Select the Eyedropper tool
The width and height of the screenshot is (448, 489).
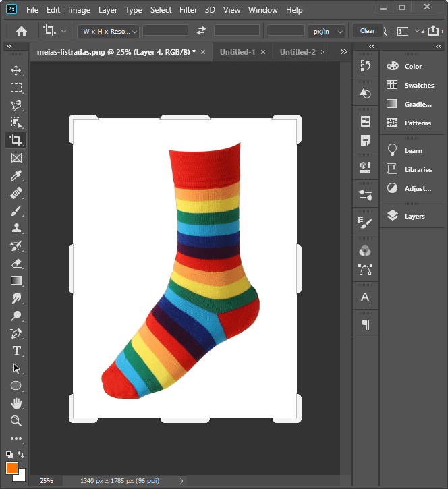(16, 175)
